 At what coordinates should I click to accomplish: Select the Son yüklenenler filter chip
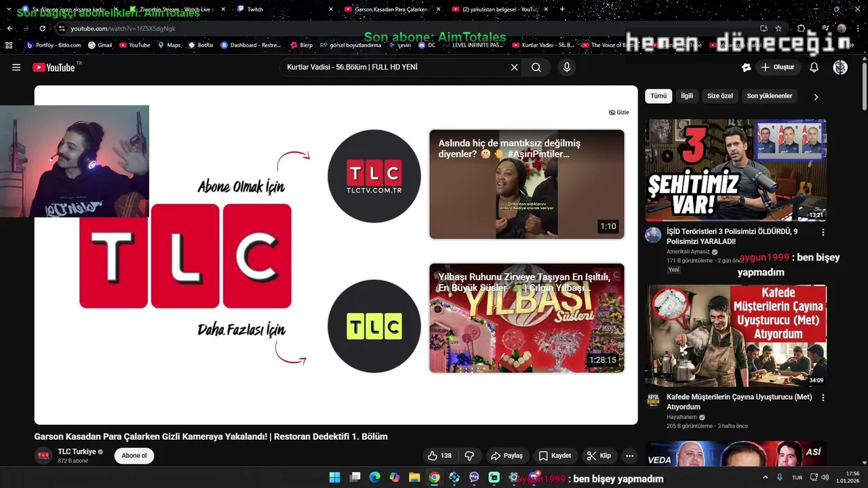(770, 96)
